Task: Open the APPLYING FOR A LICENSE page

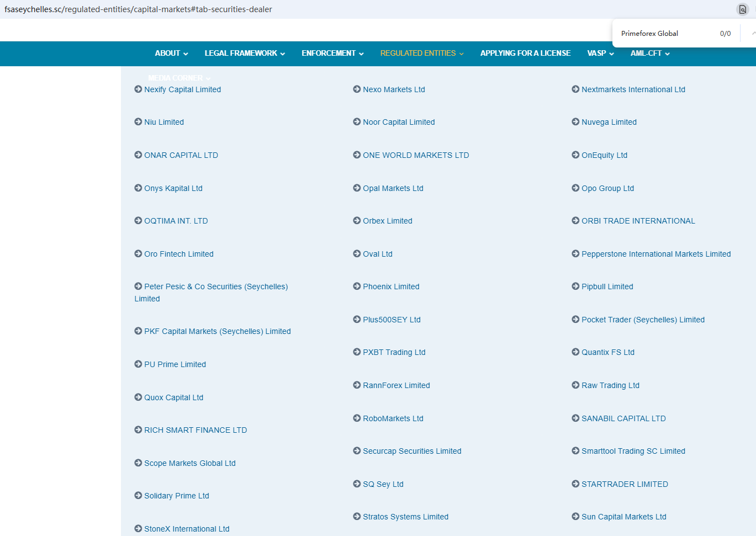Action: 525,53
